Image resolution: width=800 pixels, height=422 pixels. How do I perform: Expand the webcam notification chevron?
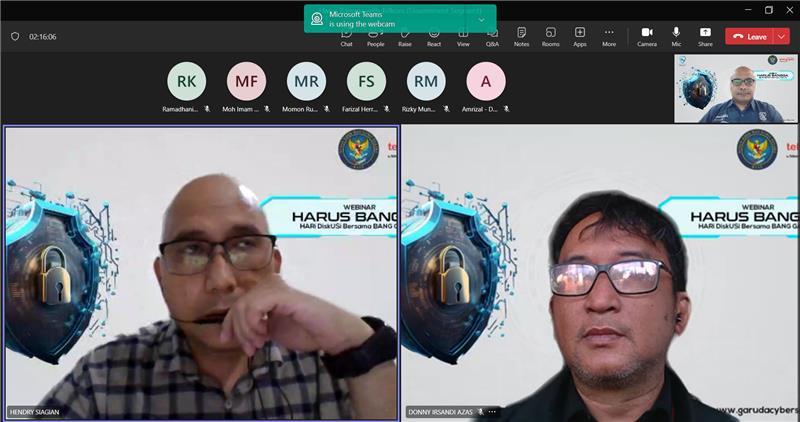pos(481,19)
